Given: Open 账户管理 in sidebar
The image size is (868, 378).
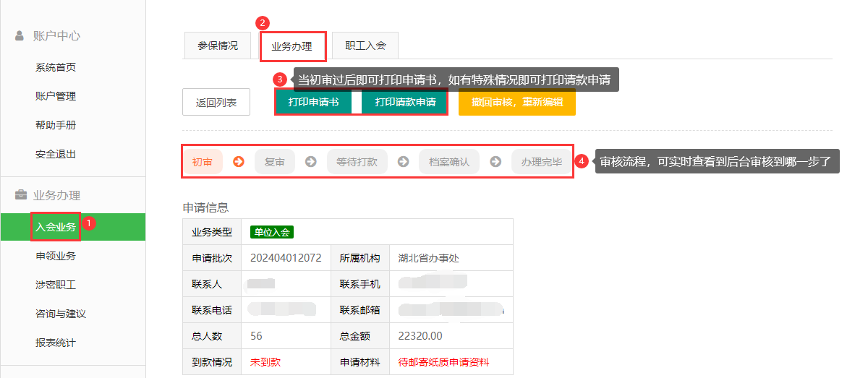Looking at the screenshot, I should click(x=56, y=96).
